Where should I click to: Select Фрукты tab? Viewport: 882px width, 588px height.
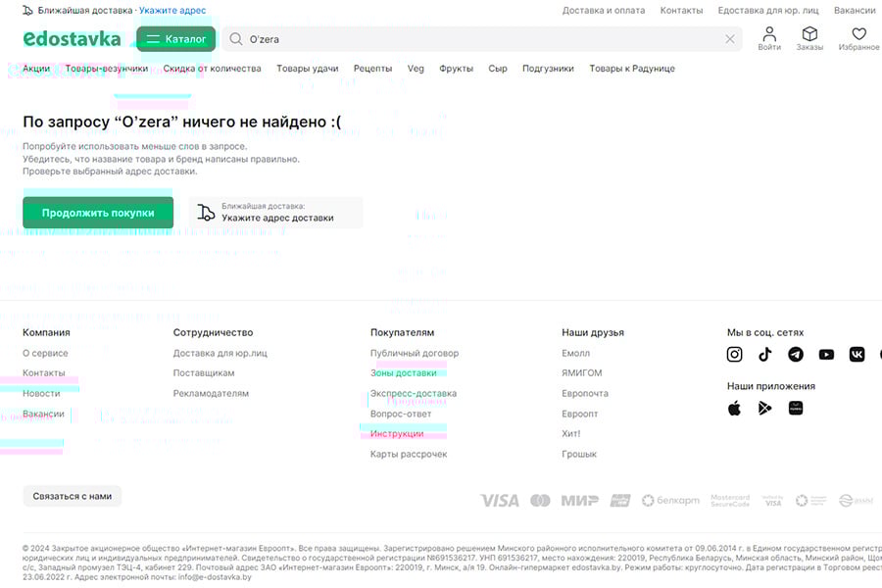pyautogui.click(x=456, y=68)
